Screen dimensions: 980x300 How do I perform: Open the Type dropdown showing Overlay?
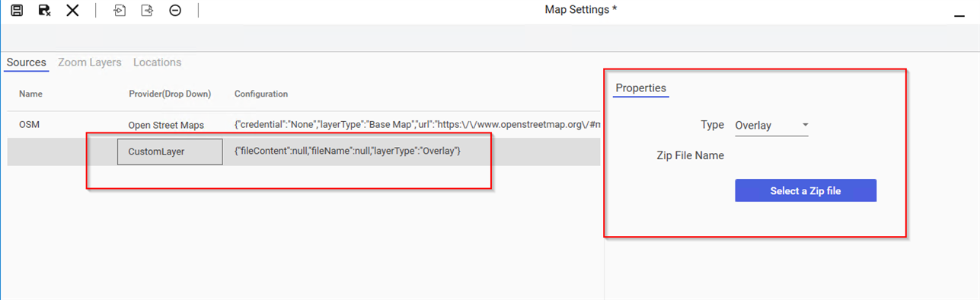click(x=771, y=126)
